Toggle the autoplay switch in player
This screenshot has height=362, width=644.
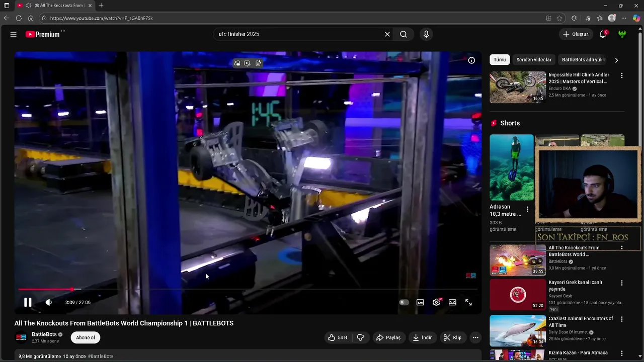click(x=404, y=302)
